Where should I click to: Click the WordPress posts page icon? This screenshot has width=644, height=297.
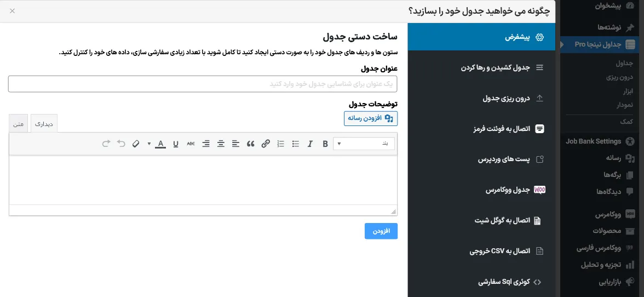[x=540, y=159]
